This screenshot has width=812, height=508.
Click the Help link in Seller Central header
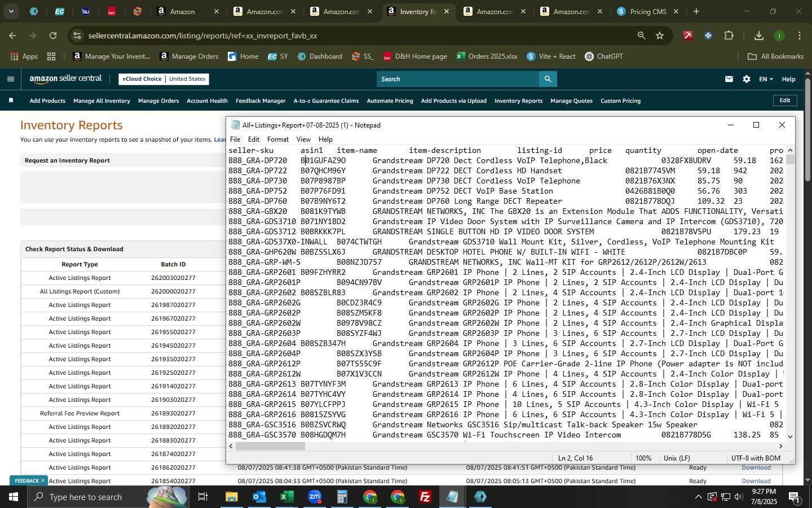pos(788,79)
